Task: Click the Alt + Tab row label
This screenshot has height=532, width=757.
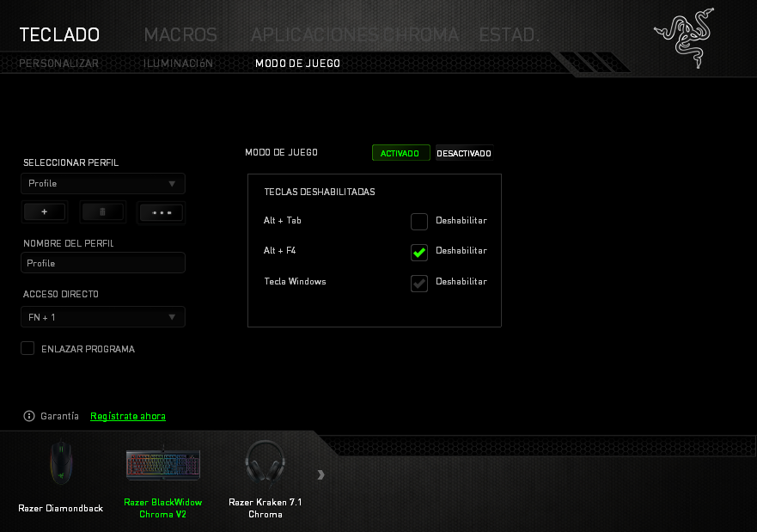Action: point(283,220)
